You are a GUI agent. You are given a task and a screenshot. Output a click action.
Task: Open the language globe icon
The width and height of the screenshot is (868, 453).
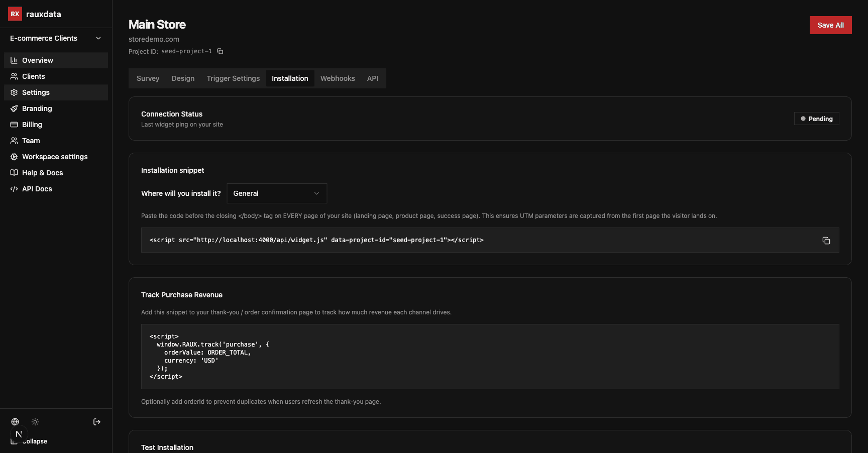coord(15,422)
